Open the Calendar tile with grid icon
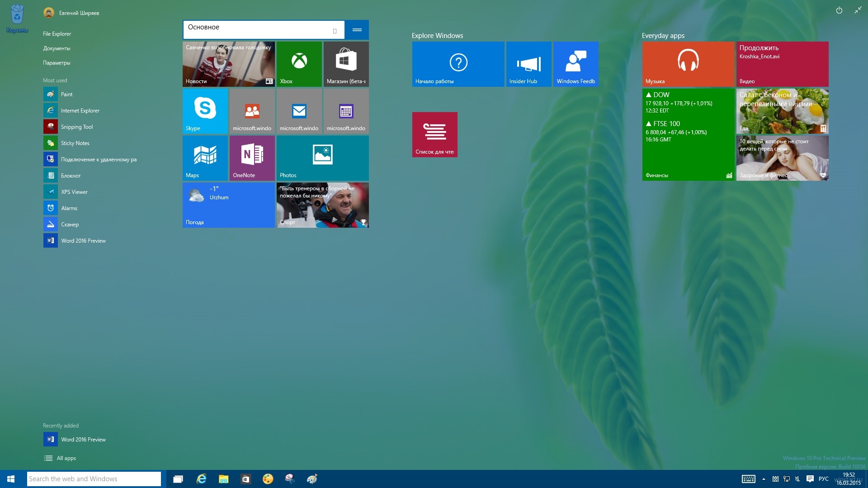This screenshot has height=488, width=868. (346, 111)
